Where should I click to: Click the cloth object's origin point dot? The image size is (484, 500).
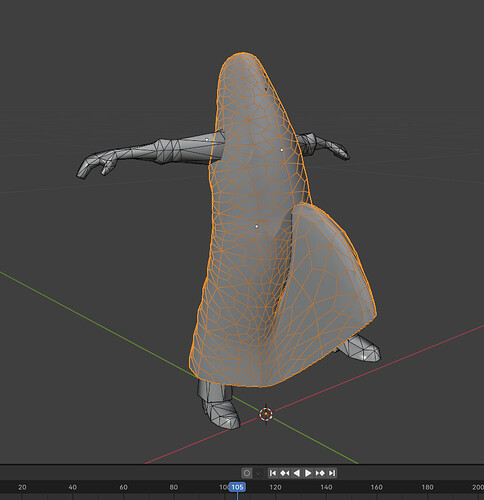[256, 226]
